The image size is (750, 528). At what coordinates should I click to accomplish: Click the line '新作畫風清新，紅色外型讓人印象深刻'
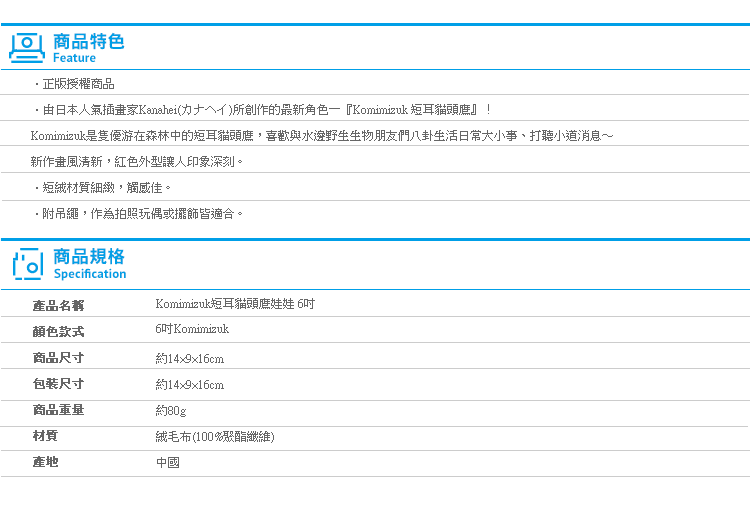click(x=137, y=162)
